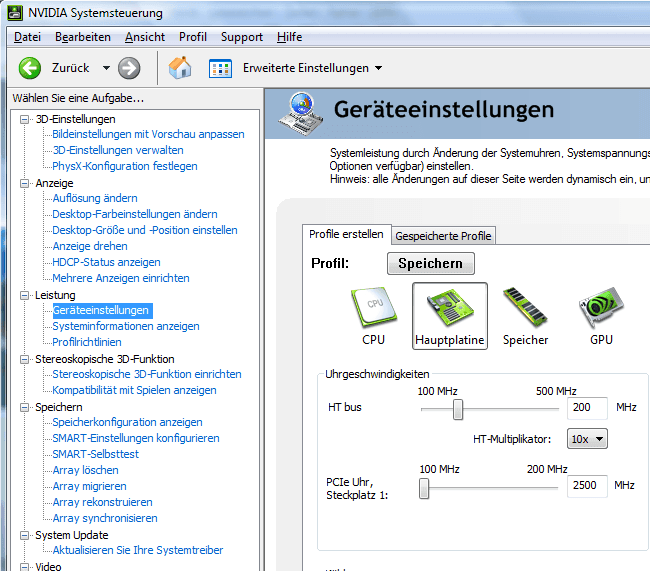Collapse the Leistung tree node
The image size is (650, 571).
[x=24, y=295]
